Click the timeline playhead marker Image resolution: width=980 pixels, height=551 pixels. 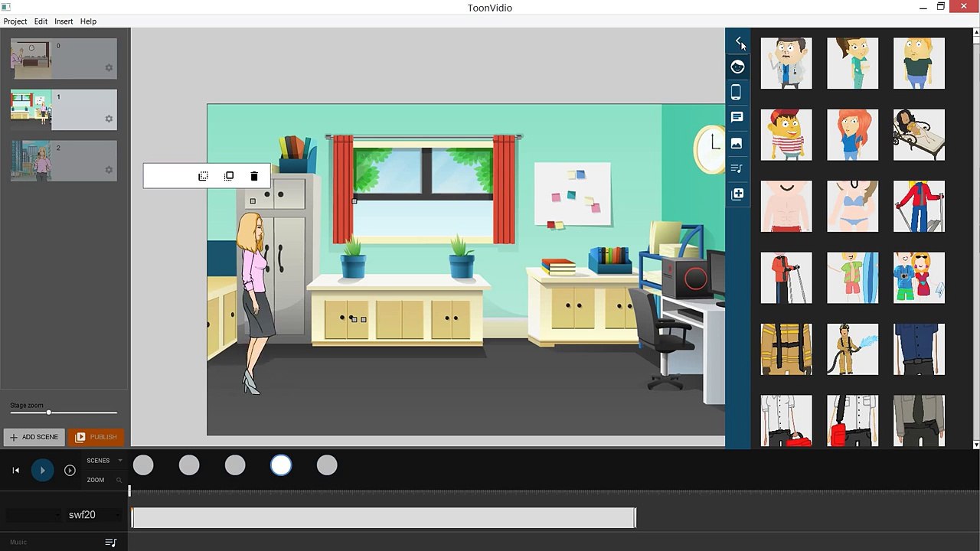click(129, 491)
